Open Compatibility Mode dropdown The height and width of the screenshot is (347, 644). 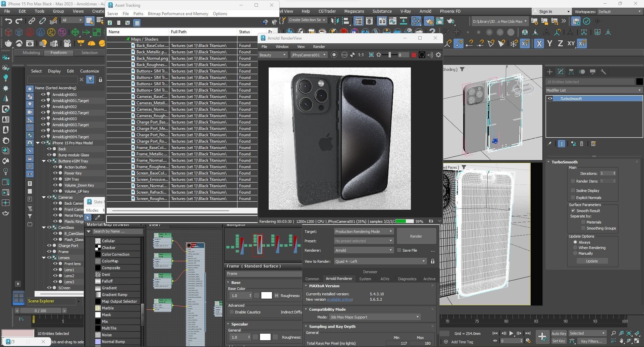(375, 317)
